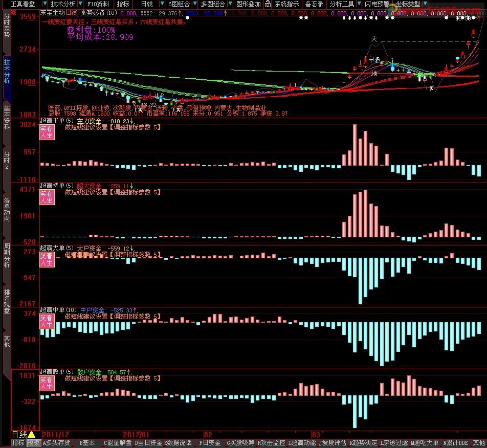Open the G买股吸筹 template tab
This screenshot has width=487, height=448.
tap(240, 443)
